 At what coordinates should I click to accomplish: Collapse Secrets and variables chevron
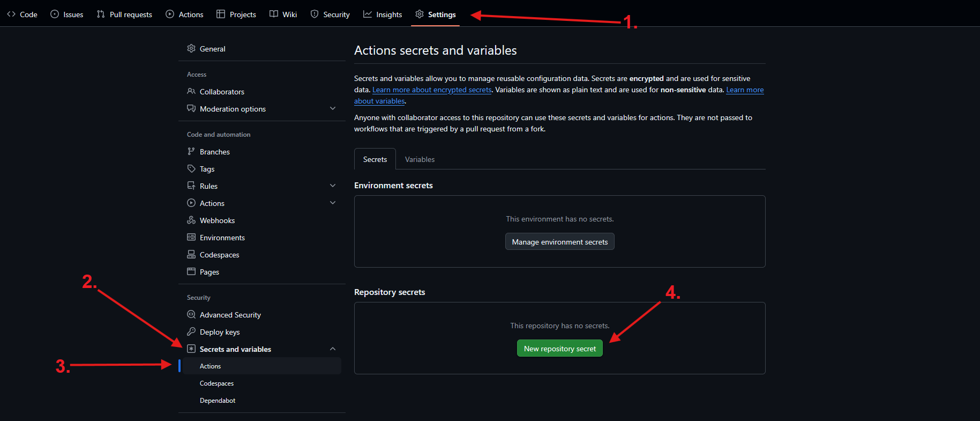point(333,349)
